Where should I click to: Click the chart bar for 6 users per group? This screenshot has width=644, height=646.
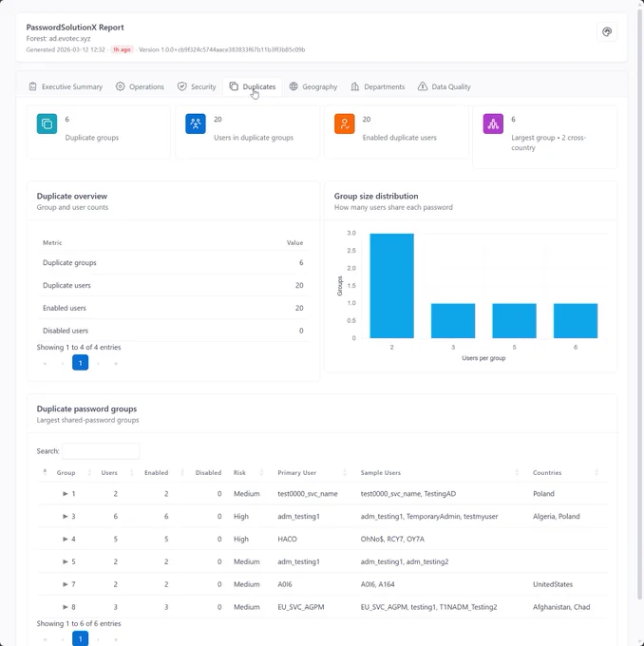point(576,320)
